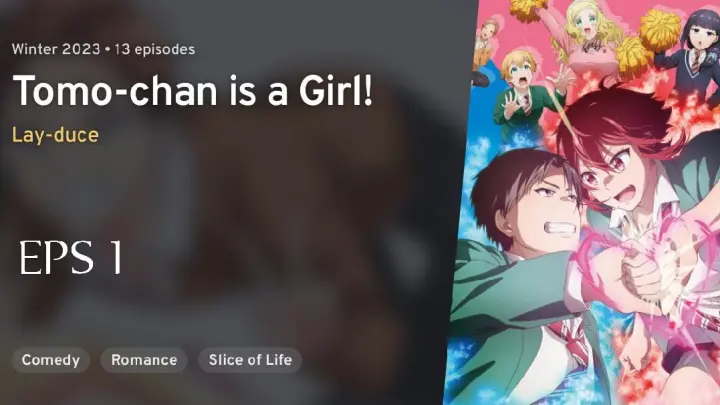Click the boy's red striped necktie
720x405 pixels.
coord(572,342)
